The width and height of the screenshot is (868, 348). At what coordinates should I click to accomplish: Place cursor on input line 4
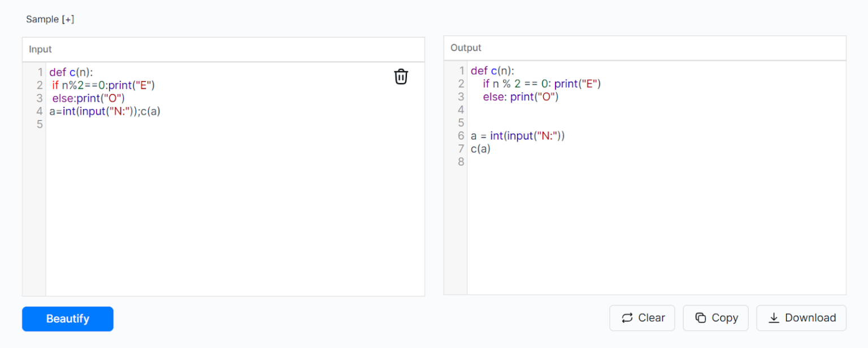(x=105, y=111)
